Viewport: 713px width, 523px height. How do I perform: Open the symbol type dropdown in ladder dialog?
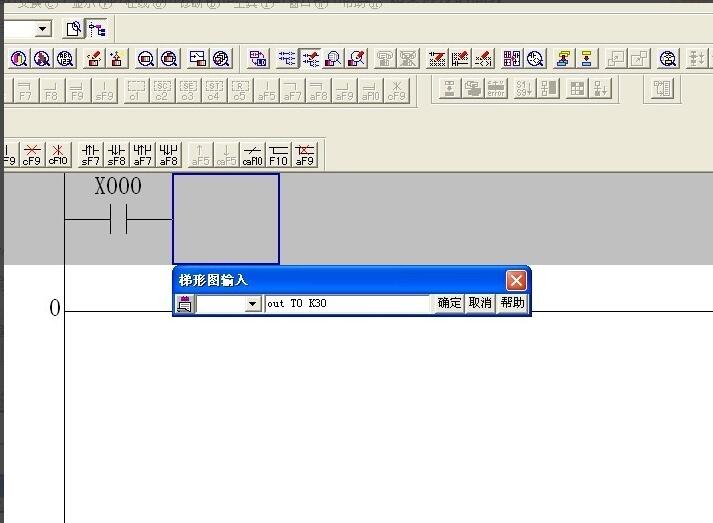[252, 304]
